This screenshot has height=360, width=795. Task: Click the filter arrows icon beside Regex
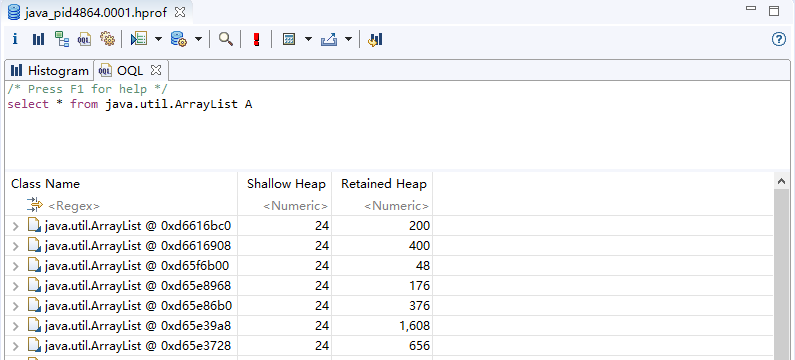point(34,205)
